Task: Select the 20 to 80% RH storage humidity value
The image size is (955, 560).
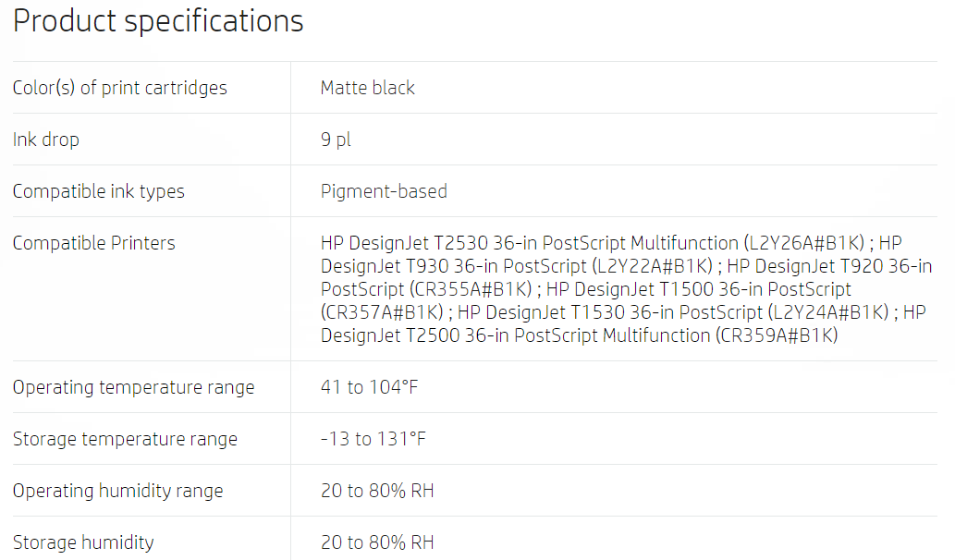Action: (377, 542)
